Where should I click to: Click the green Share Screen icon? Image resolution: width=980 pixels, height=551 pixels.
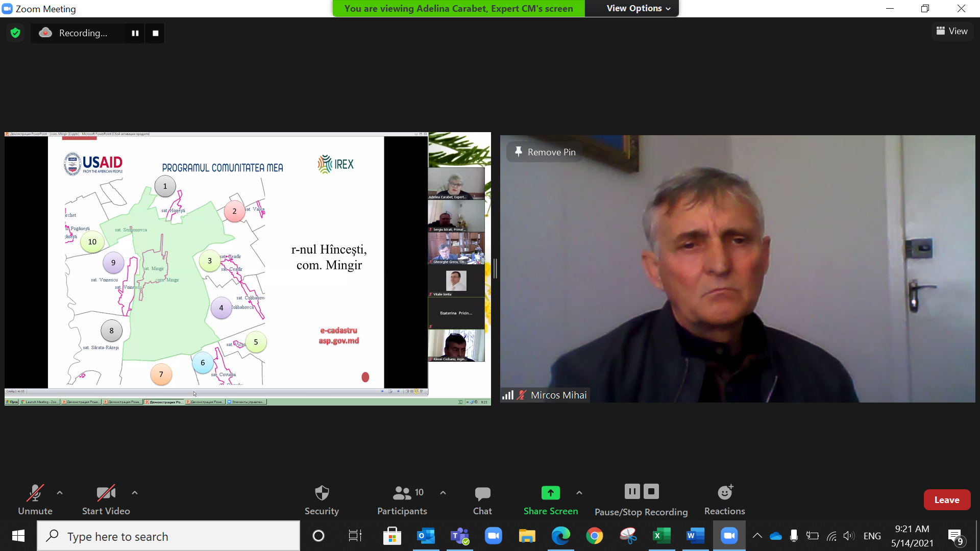pyautogui.click(x=550, y=493)
